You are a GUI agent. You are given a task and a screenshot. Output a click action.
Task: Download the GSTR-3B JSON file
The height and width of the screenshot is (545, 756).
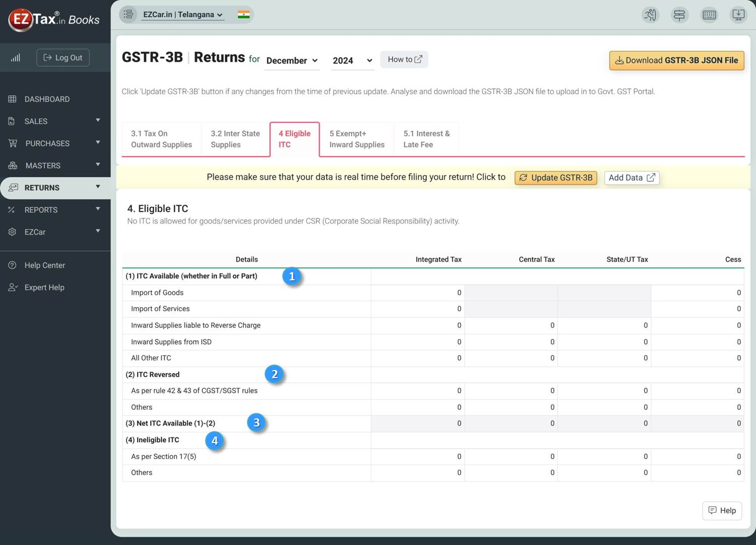tap(676, 60)
